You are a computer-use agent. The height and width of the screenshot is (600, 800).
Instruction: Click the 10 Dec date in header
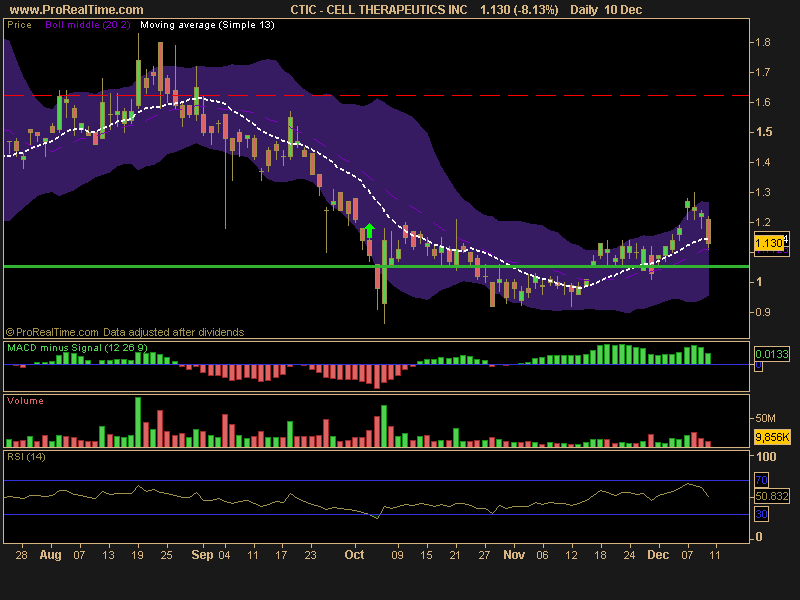623,10
